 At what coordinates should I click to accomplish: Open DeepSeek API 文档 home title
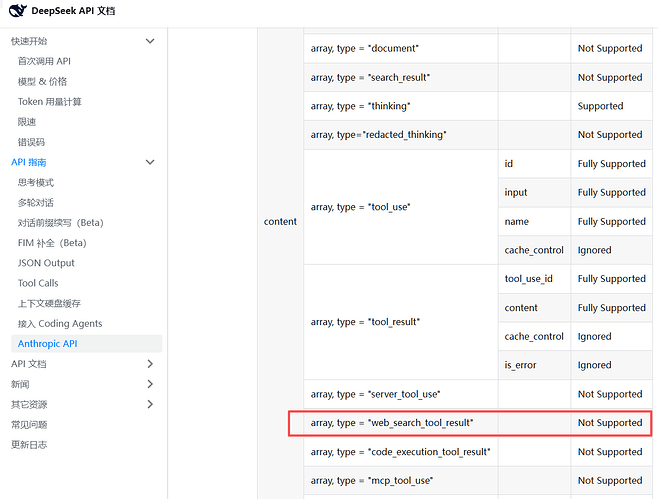tap(73, 10)
